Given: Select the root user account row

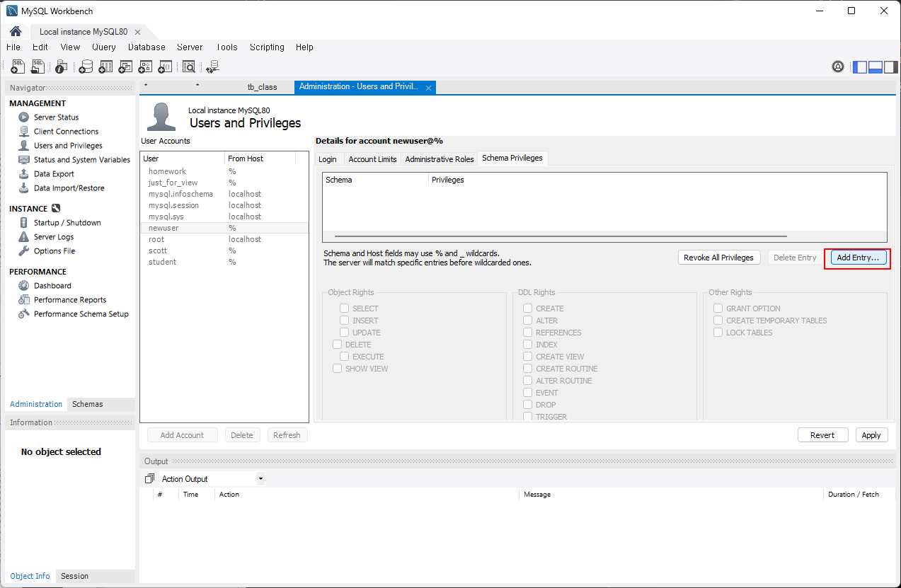Looking at the screenshot, I should (x=224, y=239).
